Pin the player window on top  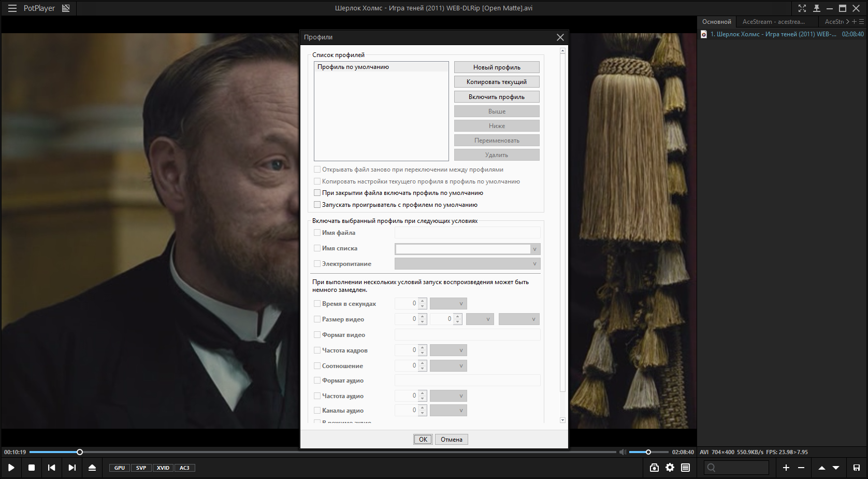click(817, 8)
